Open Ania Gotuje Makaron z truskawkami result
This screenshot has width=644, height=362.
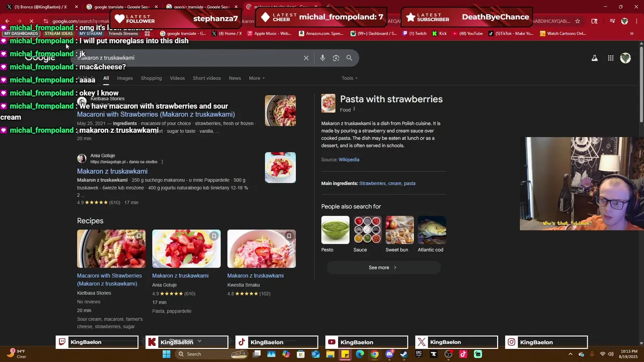[112, 171]
